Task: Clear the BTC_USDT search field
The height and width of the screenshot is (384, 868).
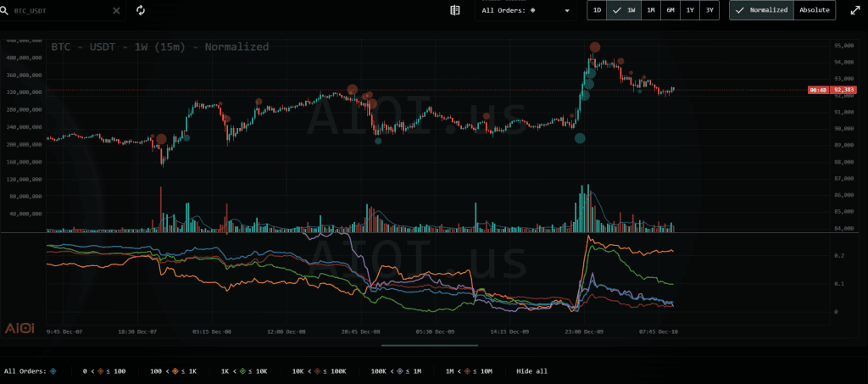Action: (117, 11)
